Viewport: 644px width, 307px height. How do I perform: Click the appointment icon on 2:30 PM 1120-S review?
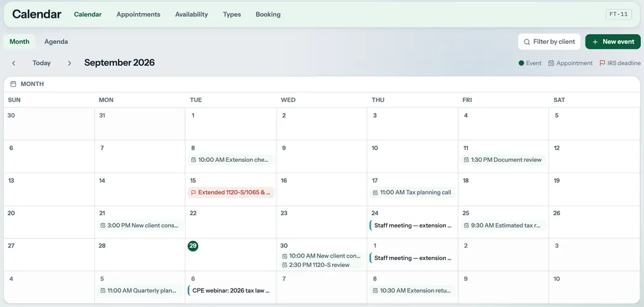click(x=284, y=264)
